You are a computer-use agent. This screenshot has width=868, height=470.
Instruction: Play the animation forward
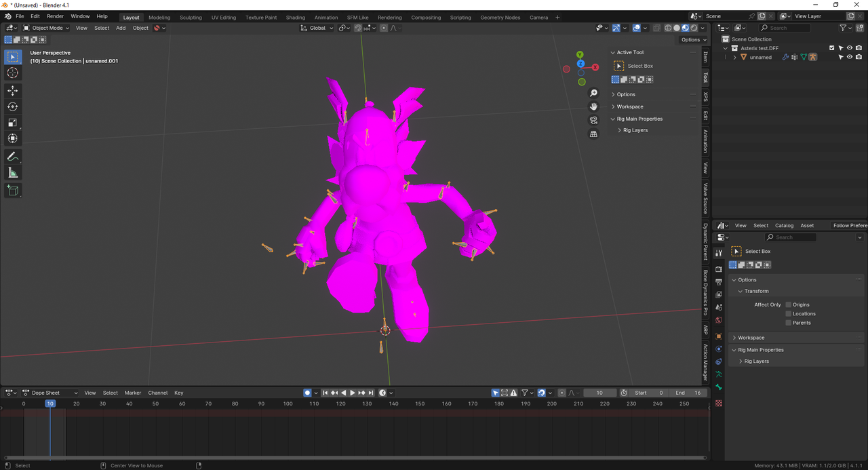pyautogui.click(x=353, y=393)
